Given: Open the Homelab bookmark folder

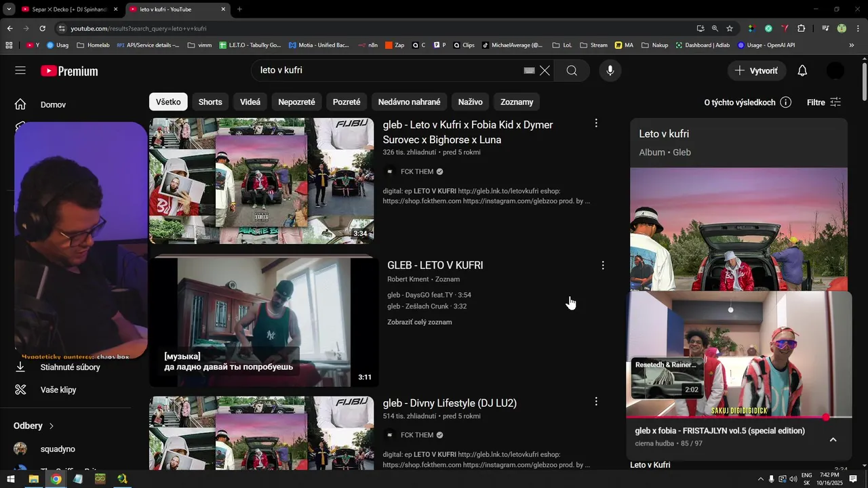Looking at the screenshot, I should pyautogui.click(x=93, y=45).
